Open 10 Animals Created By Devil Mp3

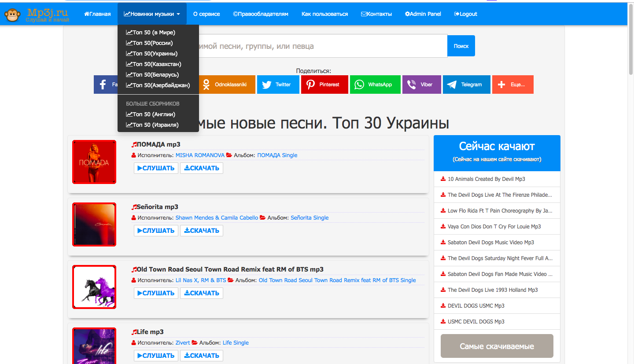point(487,179)
